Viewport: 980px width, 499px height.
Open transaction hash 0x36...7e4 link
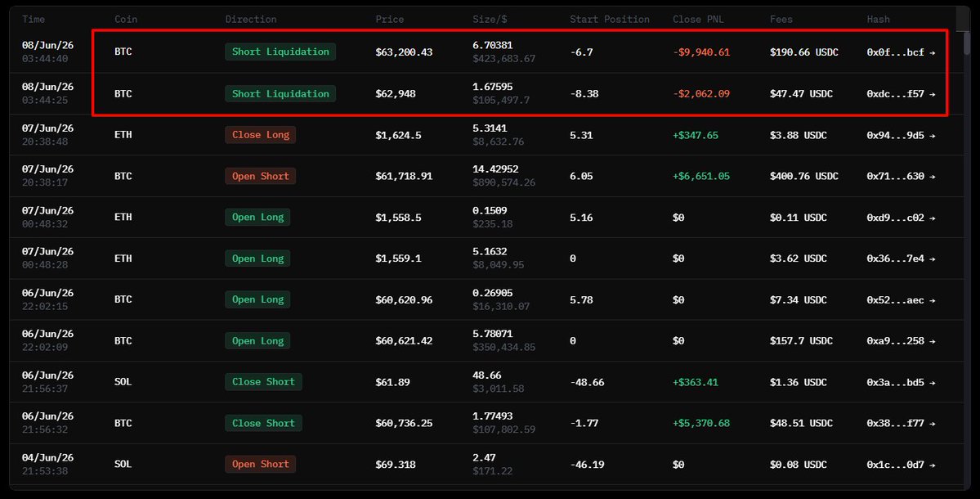[x=901, y=258]
